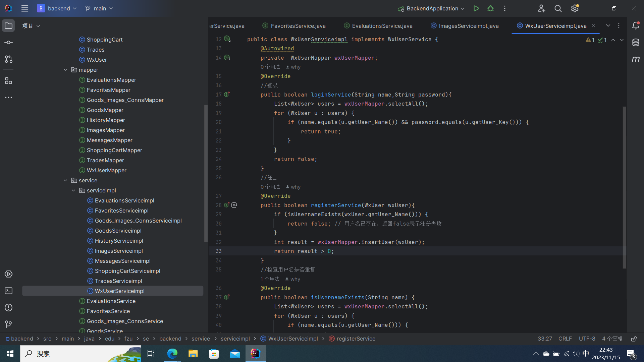Click the Windows search box

click(80, 354)
